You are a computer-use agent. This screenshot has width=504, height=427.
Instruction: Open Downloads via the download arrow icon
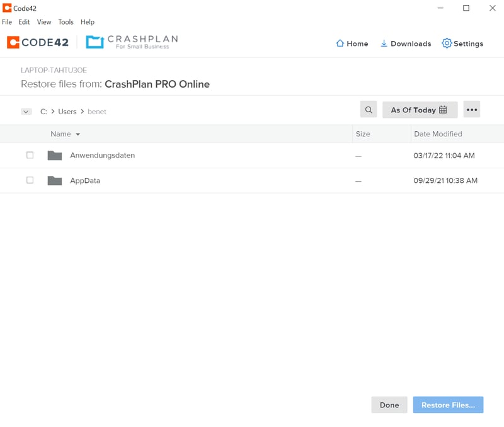pyautogui.click(x=384, y=44)
